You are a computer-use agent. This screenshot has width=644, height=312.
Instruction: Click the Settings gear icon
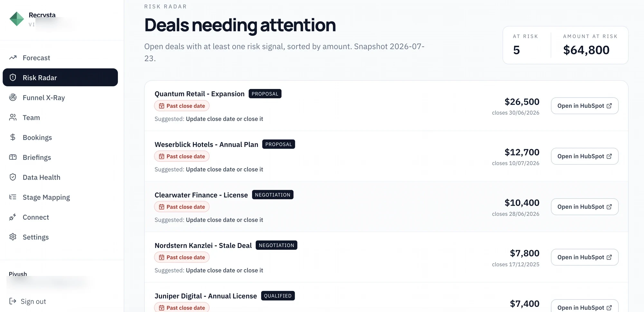point(13,237)
